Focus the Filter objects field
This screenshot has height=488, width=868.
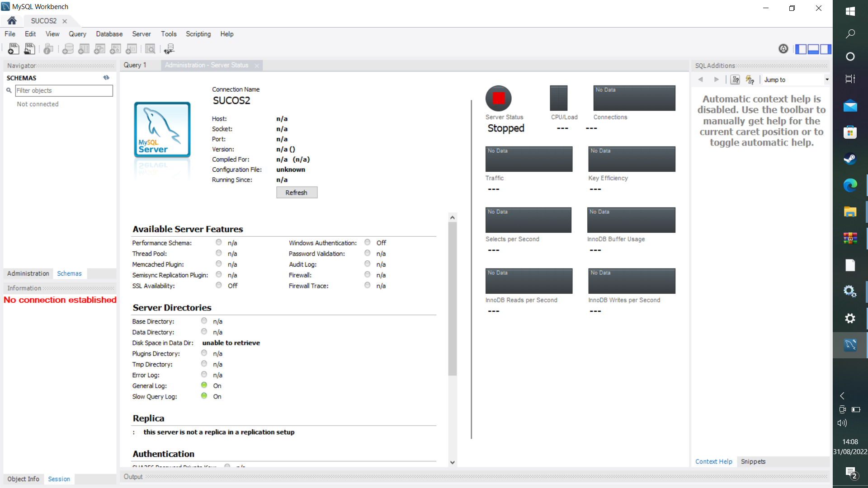(x=64, y=90)
